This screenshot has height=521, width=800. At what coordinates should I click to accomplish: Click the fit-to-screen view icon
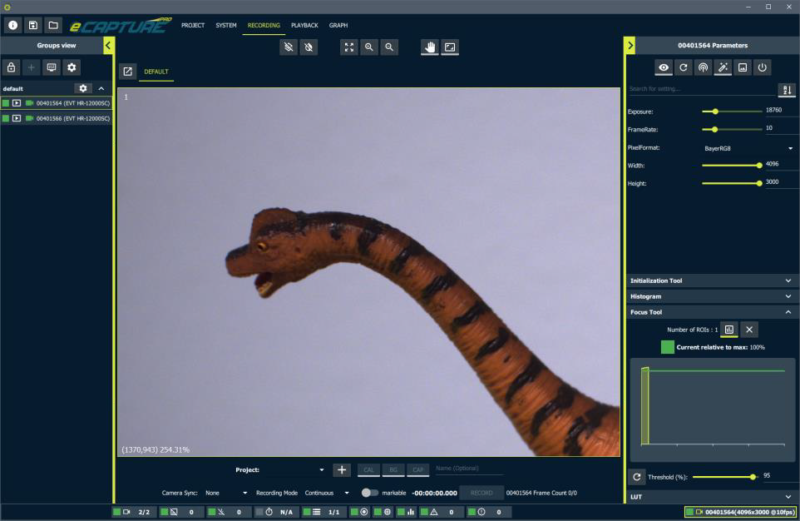tap(349, 47)
